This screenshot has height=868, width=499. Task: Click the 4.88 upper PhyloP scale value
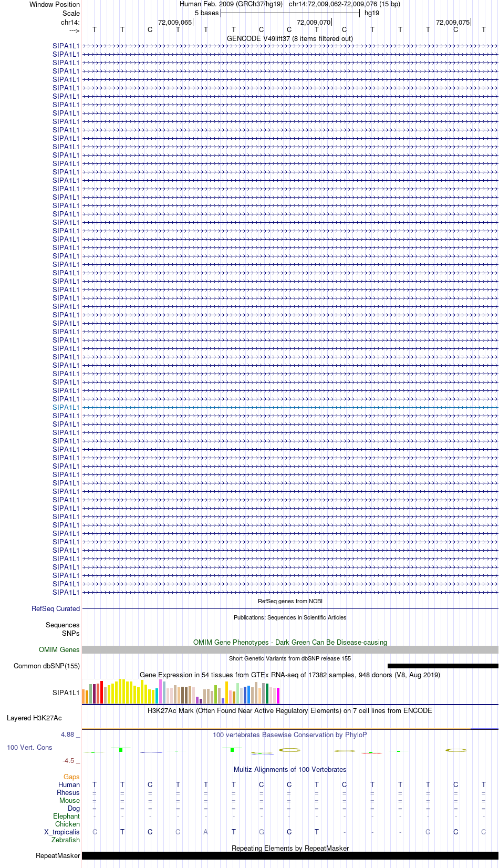point(67,734)
